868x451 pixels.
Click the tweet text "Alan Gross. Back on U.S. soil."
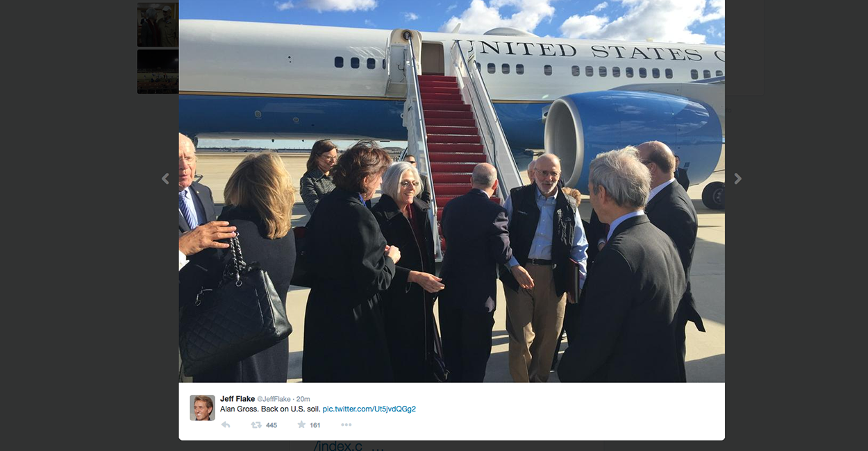click(x=270, y=409)
